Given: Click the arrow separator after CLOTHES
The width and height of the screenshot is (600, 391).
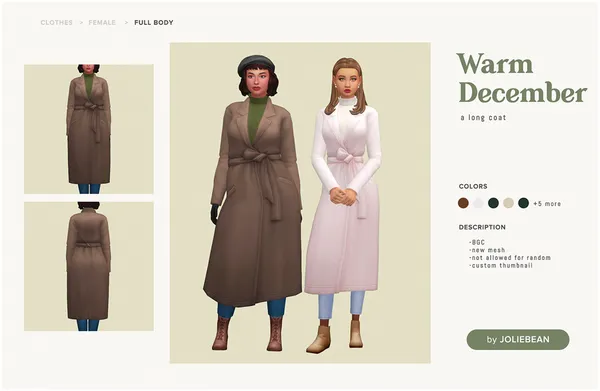Looking at the screenshot, I should pyautogui.click(x=81, y=23).
